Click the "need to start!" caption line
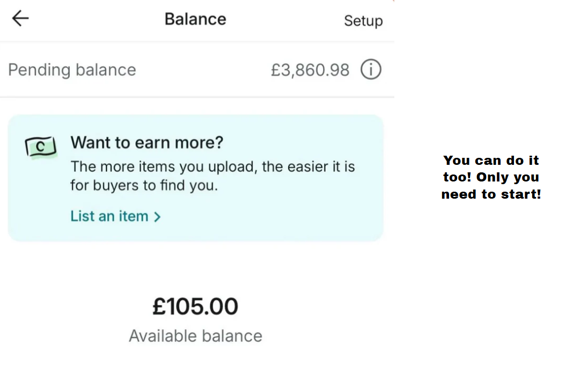588x371 pixels. [491, 194]
